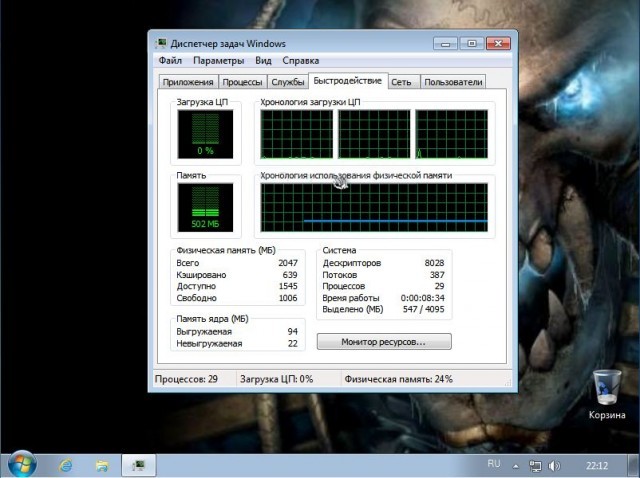Switch to the Пользователи tab
The height and width of the screenshot is (478, 640).
453,82
